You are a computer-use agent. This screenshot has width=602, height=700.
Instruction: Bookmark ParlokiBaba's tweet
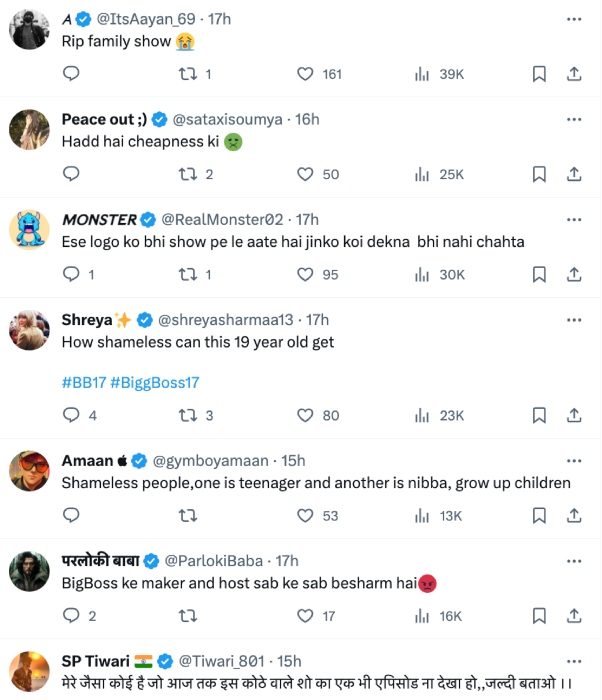(x=539, y=616)
